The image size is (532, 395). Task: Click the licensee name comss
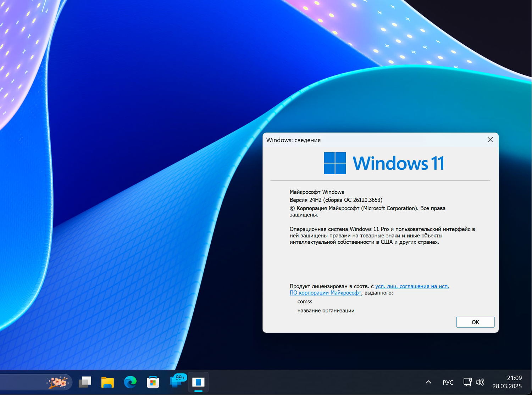tap(305, 301)
